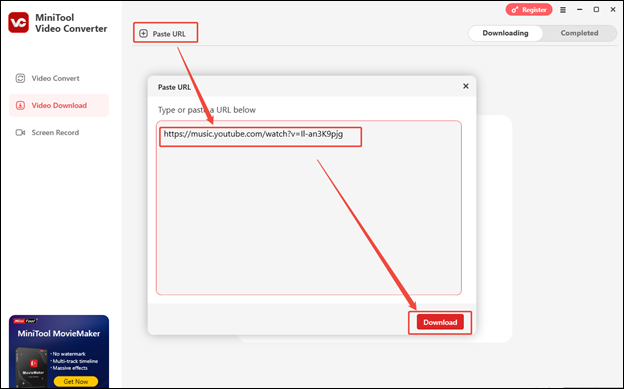The width and height of the screenshot is (624, 389).
Task: Maximize the MiniTool window
Action: coord(596,10)
